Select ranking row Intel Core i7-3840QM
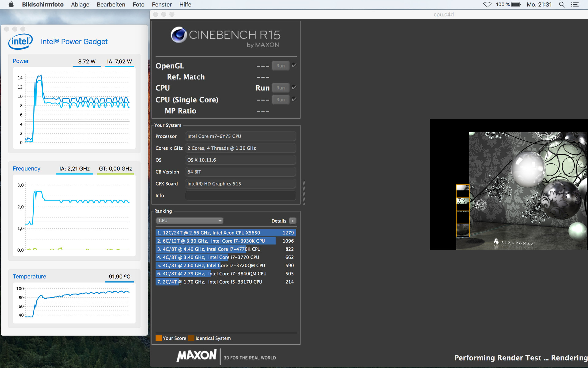 click(x=226, y=274)
